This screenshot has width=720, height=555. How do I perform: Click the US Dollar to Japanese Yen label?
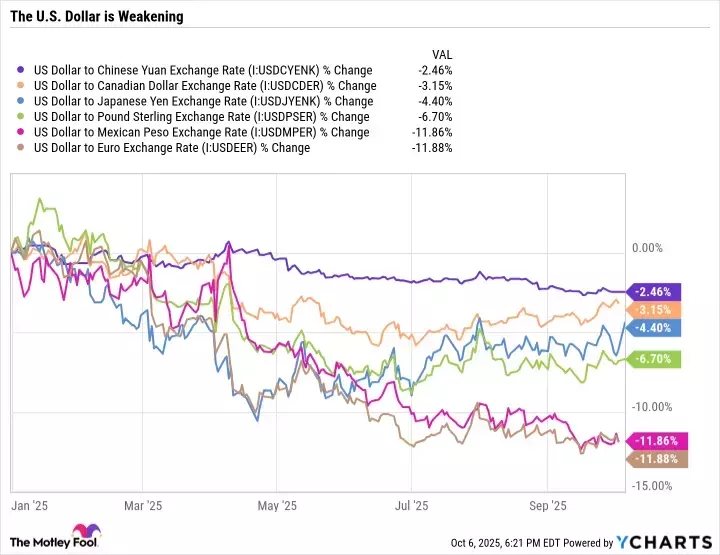203,101
